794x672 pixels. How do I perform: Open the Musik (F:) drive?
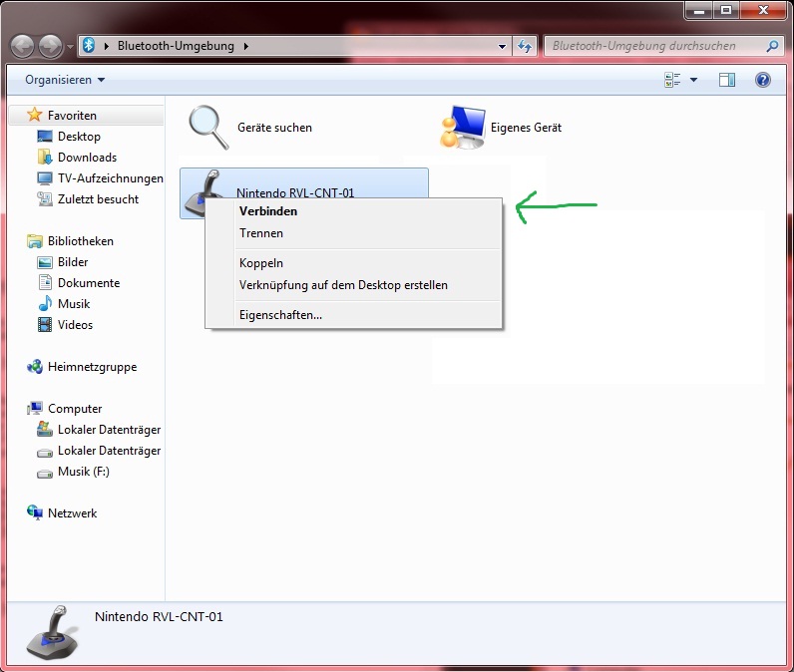pos(83,472)
